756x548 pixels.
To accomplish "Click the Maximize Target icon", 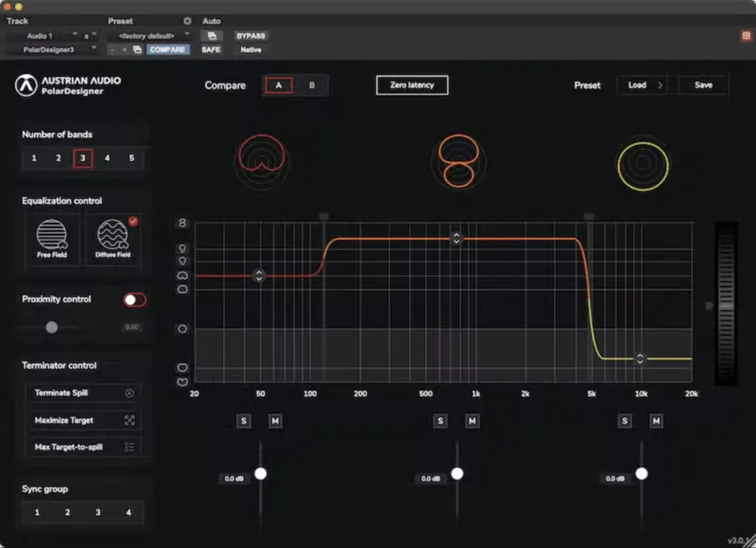I will click(x=129, y=420).
